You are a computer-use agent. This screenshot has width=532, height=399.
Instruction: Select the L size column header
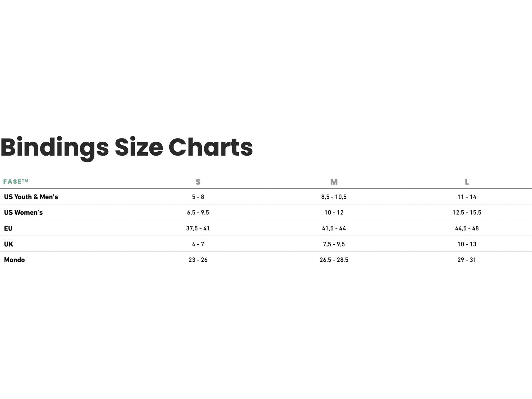[x=467, y=182]
